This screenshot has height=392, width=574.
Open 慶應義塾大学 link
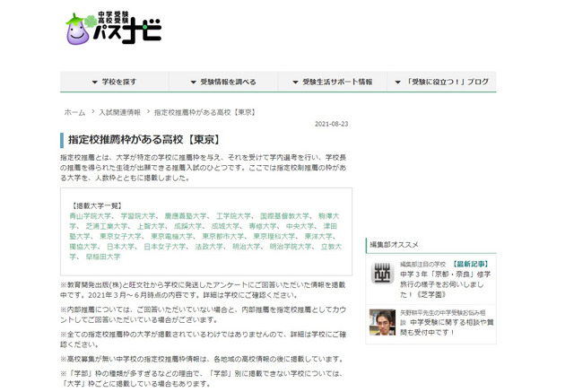186,216
